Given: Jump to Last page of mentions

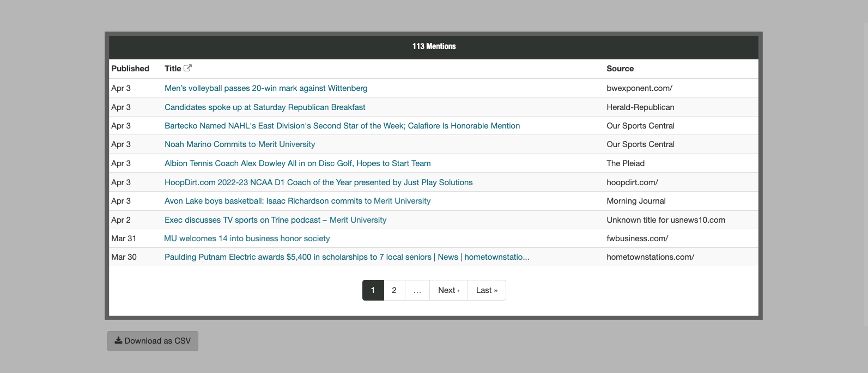Looking at the screenshot, I should click(487, 290).
